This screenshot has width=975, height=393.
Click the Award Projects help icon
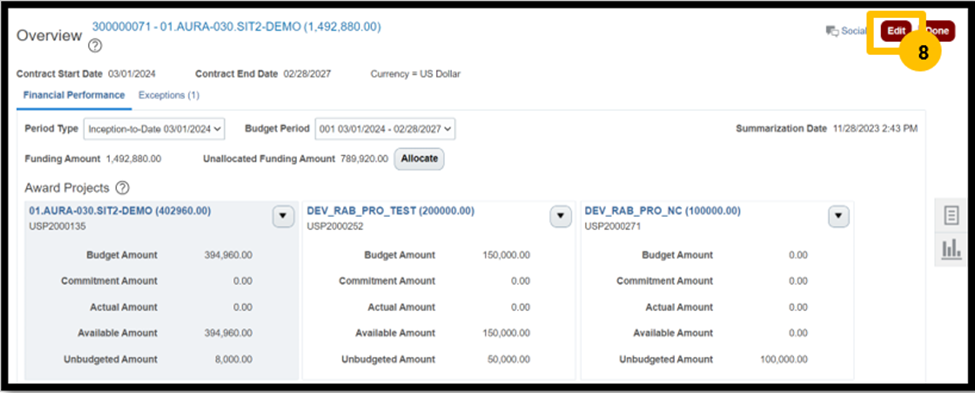[x=122, y=188]
